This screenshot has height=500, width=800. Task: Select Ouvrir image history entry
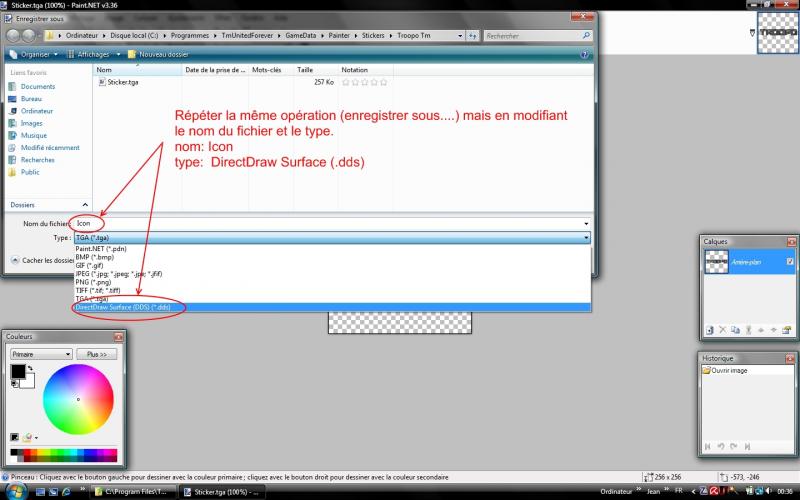point(724,370)
